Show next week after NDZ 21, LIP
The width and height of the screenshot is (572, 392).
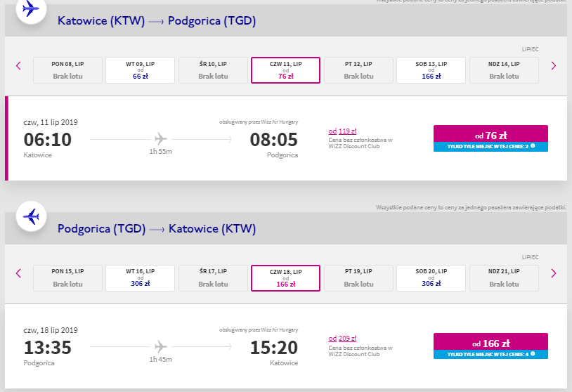(x=553, y=273)
